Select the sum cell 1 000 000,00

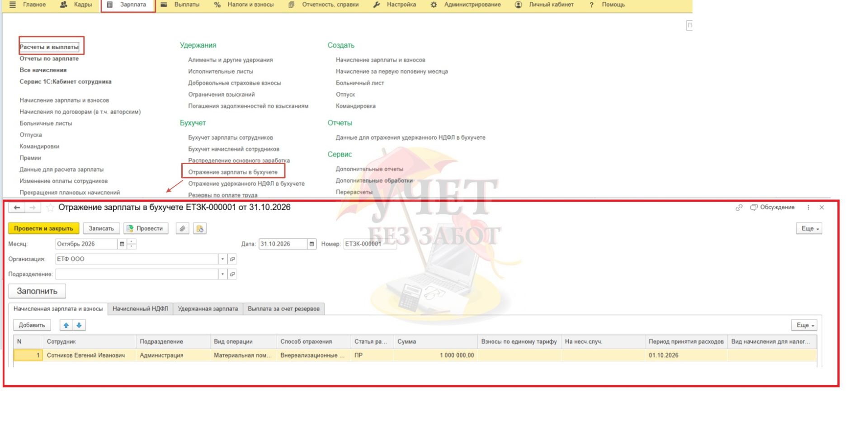[x=435, y=355]
